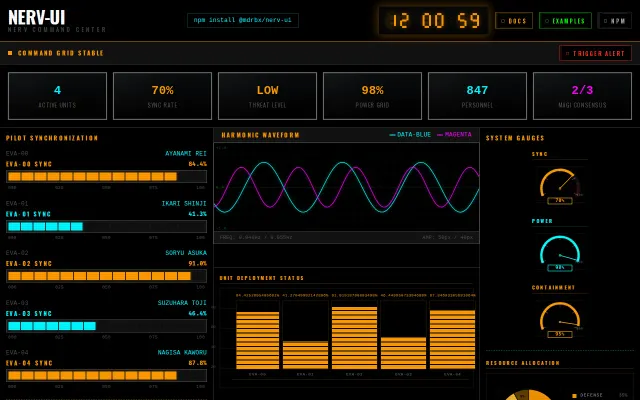640x400 pixels.
Task: Click pilot name SORYU ASUKA
Action: coord(186,253)
